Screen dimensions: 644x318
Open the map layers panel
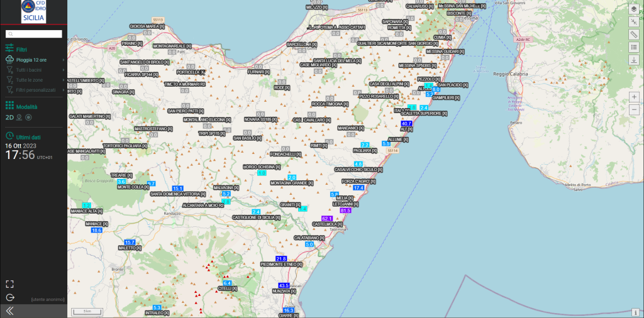(634, 9)
